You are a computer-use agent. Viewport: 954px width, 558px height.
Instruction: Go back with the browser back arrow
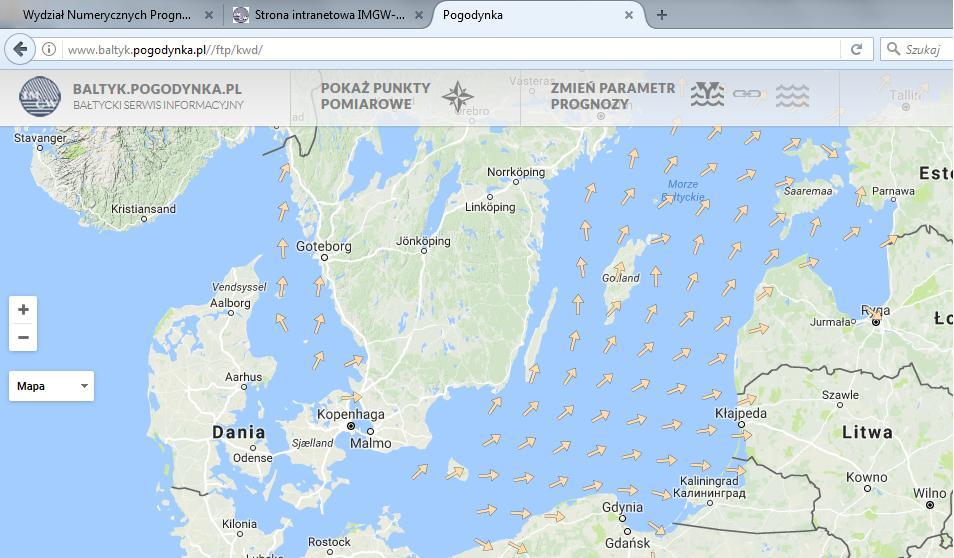pyautogui.click(x=20, y=49)
